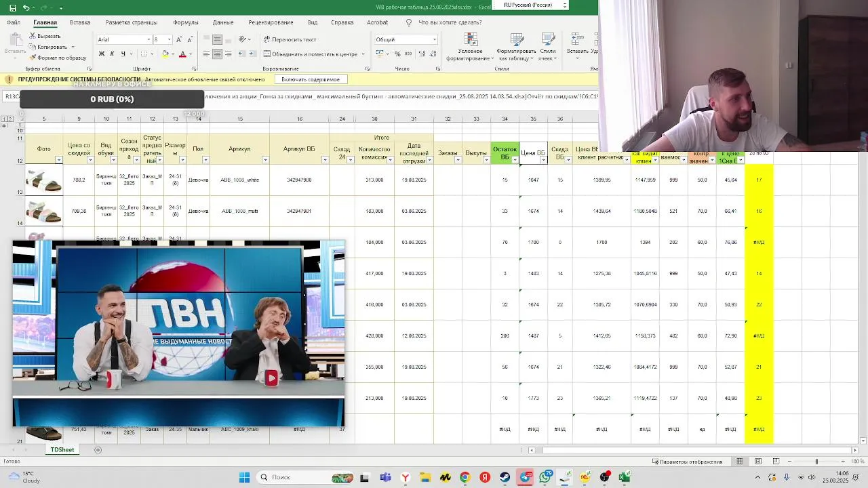Viewport: 868px width, 488px height.
Task: Toggle underline Ч formatting
Action: 123,54
